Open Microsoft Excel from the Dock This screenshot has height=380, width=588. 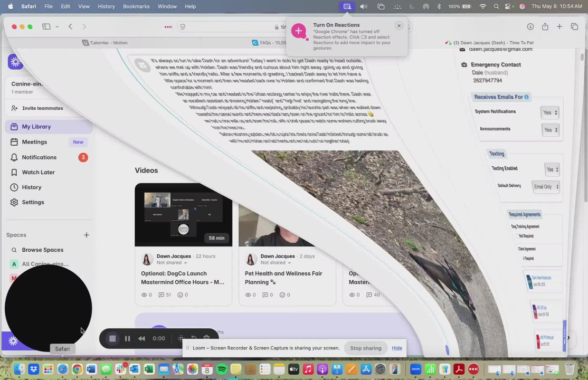(x=149, y=369)
